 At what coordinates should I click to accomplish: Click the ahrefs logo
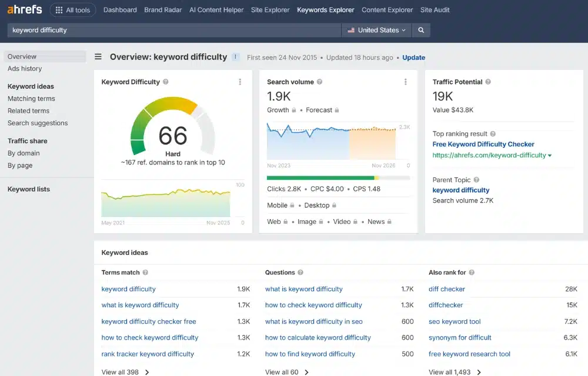[25, 9]
